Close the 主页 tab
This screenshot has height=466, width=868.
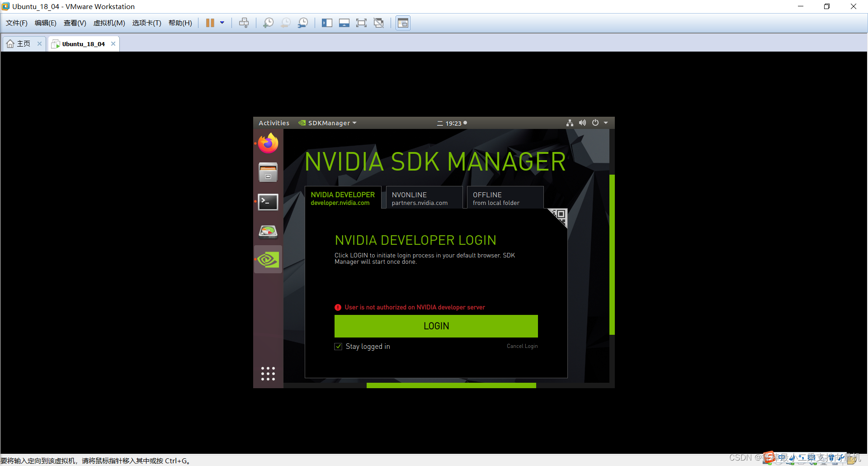(39, 44)
